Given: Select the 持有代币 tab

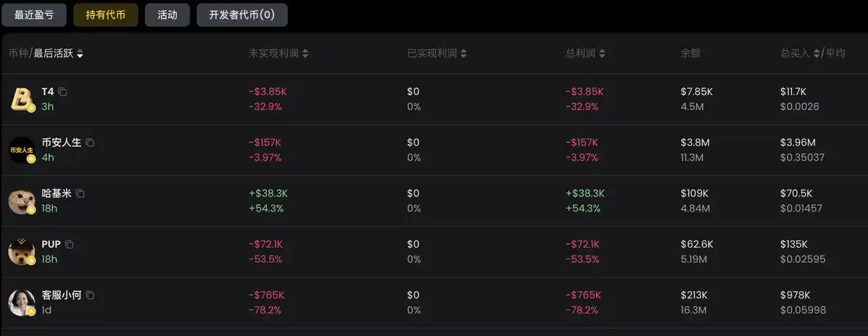Looking at the screenshot, I should [x=106, y=14].
